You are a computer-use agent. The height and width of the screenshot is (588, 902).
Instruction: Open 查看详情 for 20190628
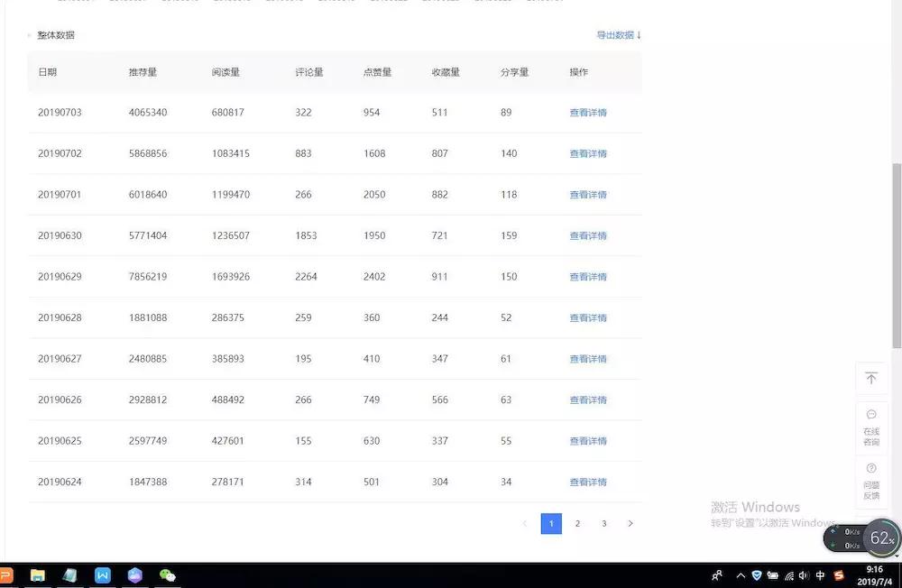[x=588, y=317]
